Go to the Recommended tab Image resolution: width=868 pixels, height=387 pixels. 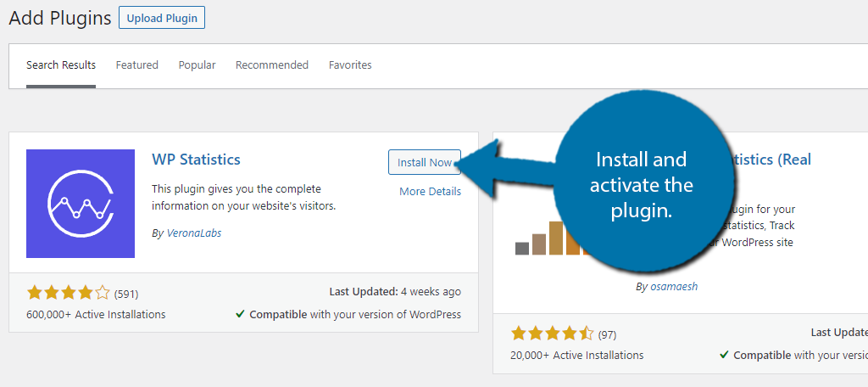point(272,64)
